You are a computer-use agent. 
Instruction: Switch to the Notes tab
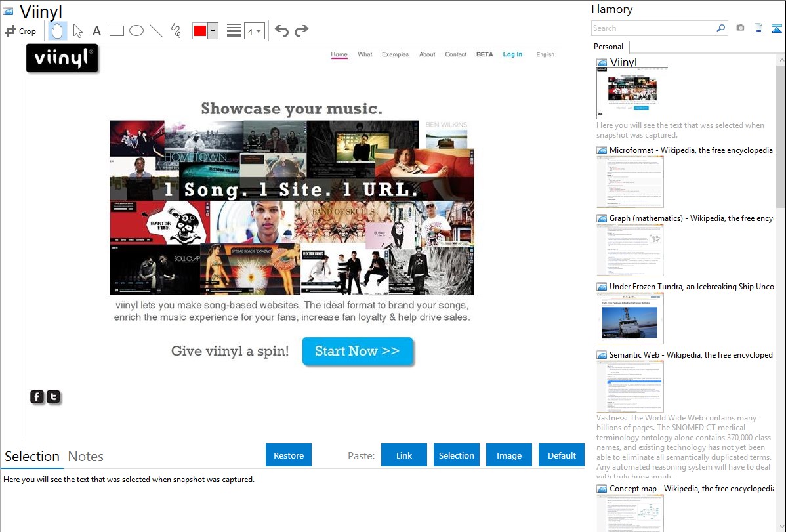click(86, 457)
